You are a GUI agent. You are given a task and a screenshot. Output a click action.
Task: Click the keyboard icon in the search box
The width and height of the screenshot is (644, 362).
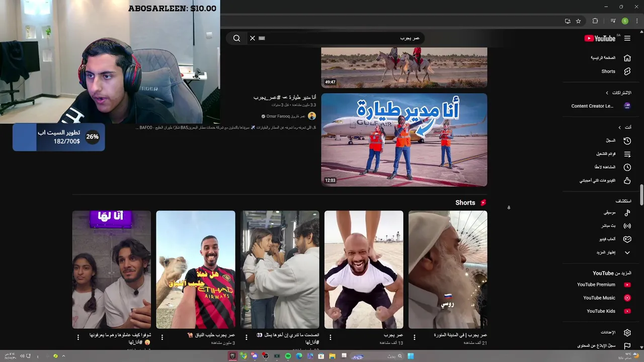(x=262, y=38)
